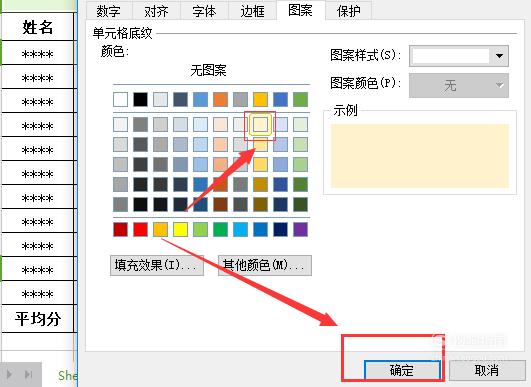Screen dimensions: 531x387
Task: Pick the yellow swatch in the standard colors row
Action: pyautogui.click(x=180, y=229)
